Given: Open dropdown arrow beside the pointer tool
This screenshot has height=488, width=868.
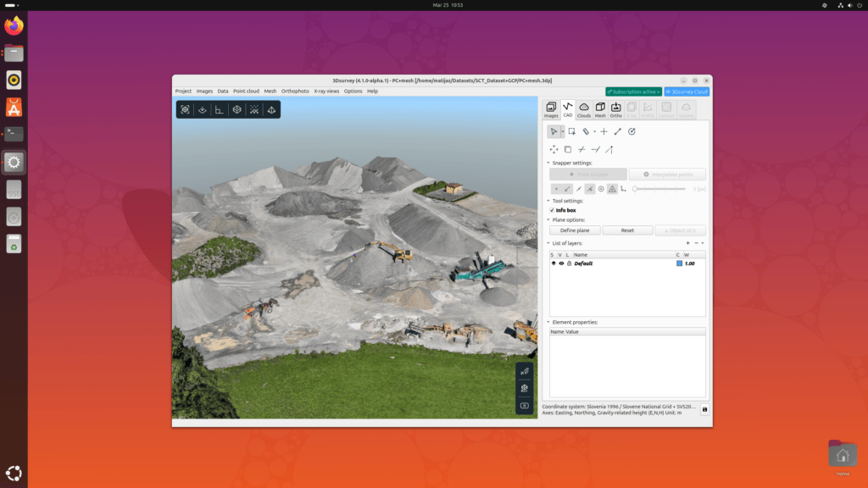Looking at the screenshot, I should pos(561,131).
